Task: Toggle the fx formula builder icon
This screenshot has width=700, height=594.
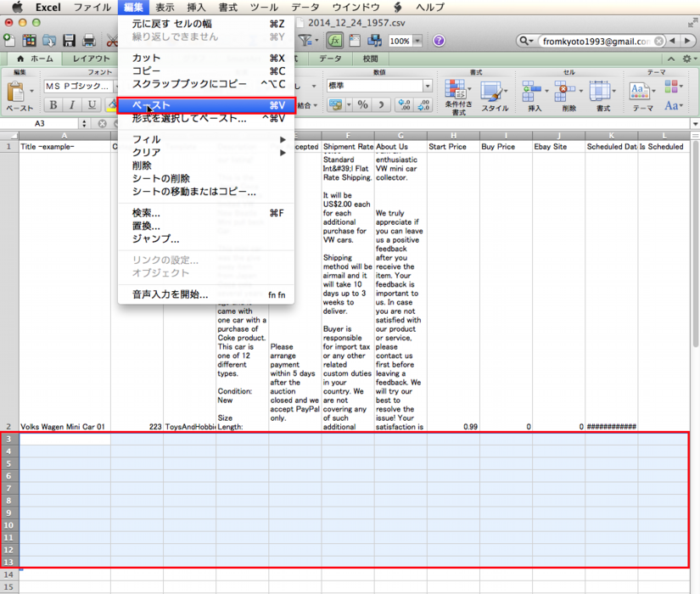Action: [x=335, y=41]
